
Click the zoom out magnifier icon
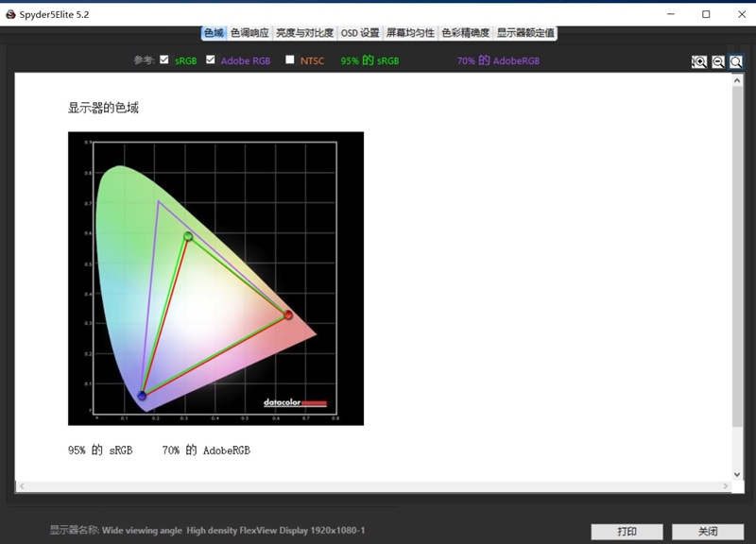tap(718, 61)
